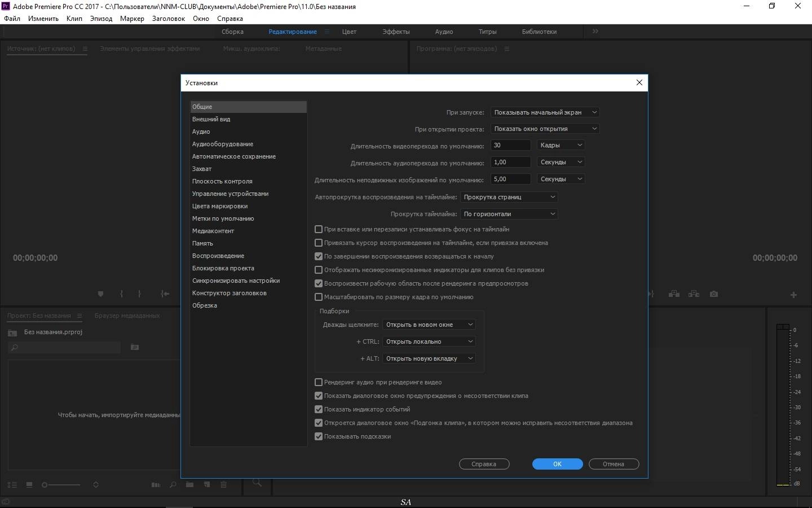Image resolution: width=812 pixels, height=508 pixels.
Task: Enable Рендеринг аудио при рендеринге видео
Action: [x=319, y=382]
